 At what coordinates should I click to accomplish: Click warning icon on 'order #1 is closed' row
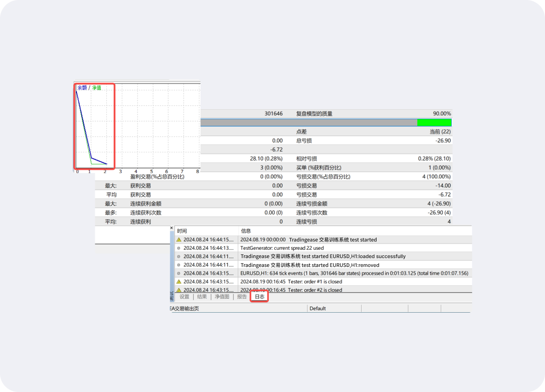(179, 281)
